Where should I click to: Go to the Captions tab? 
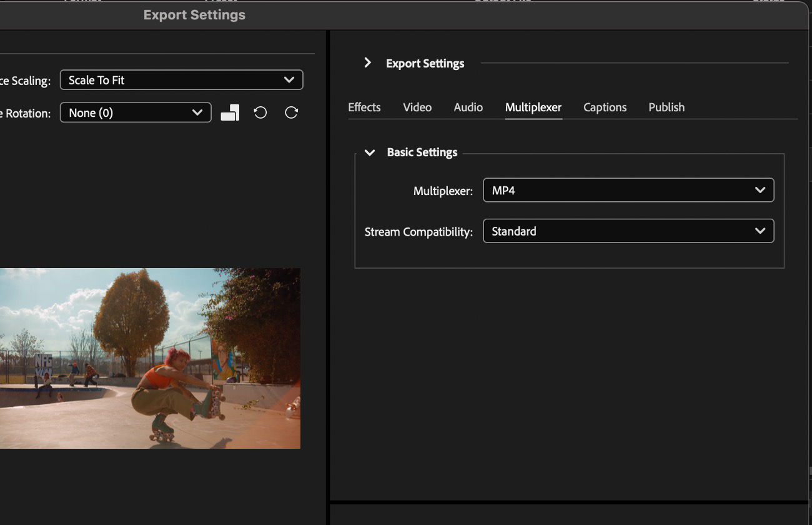(605, 107)
